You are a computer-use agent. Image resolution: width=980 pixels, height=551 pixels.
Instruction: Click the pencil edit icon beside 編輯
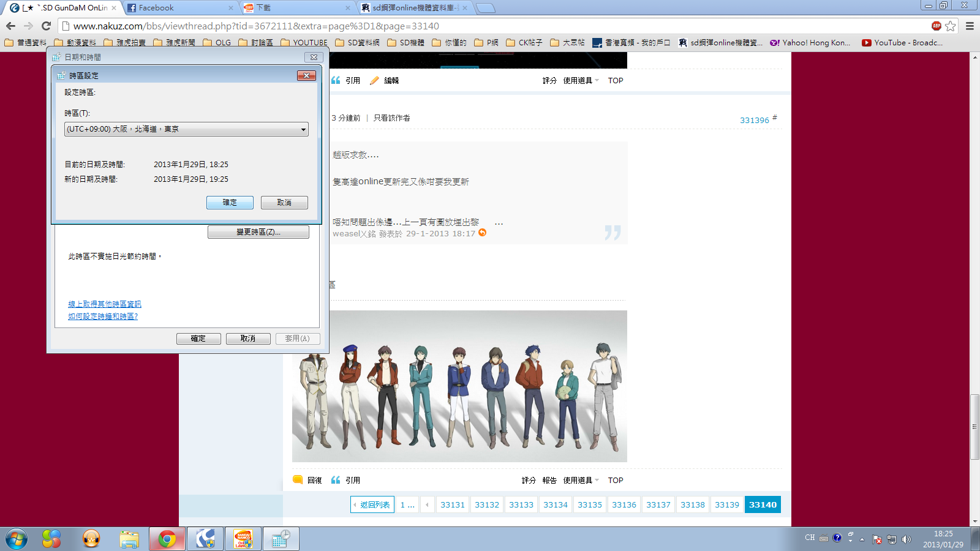(374, 80)
